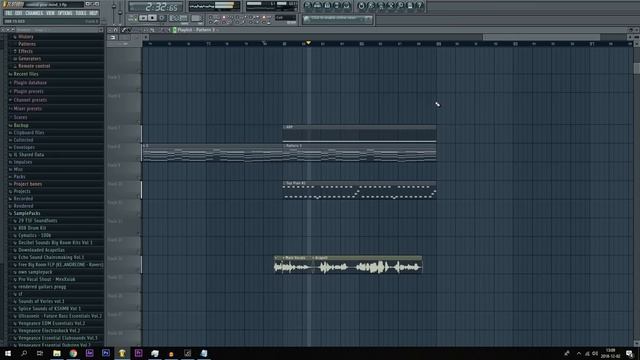Switch pattern/song mode toggle

click(x=132, y=18)
